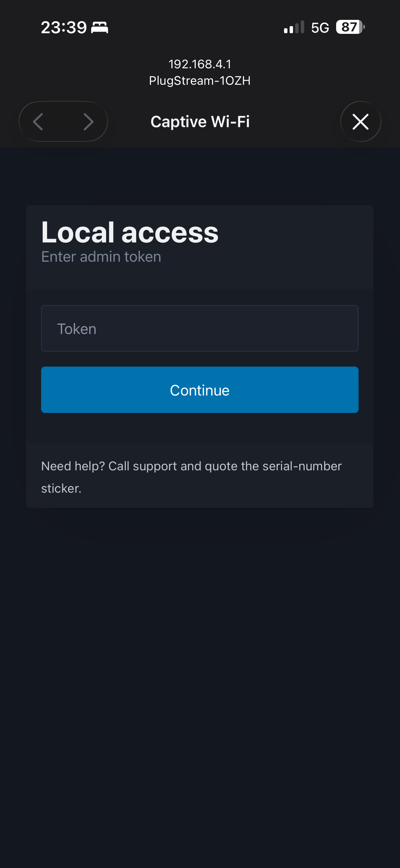Viewport: 400px width, 868px height.
Task: Click the sleep focus bed icon
Action: point(100,27)
